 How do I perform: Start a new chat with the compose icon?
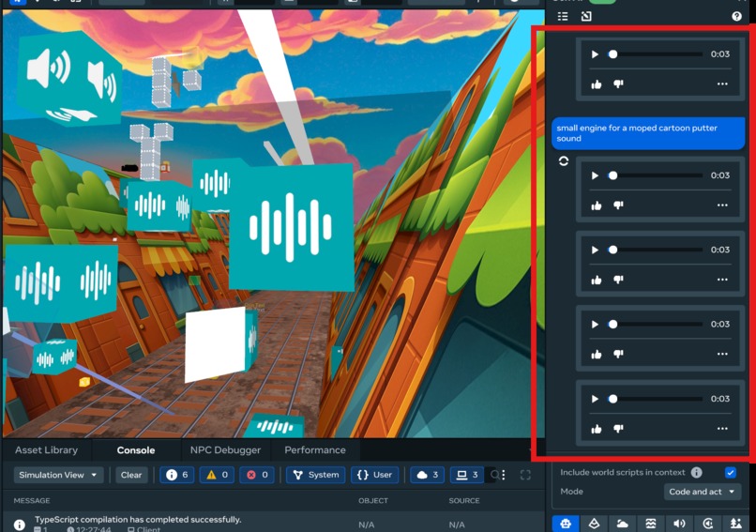click(586, 17)
